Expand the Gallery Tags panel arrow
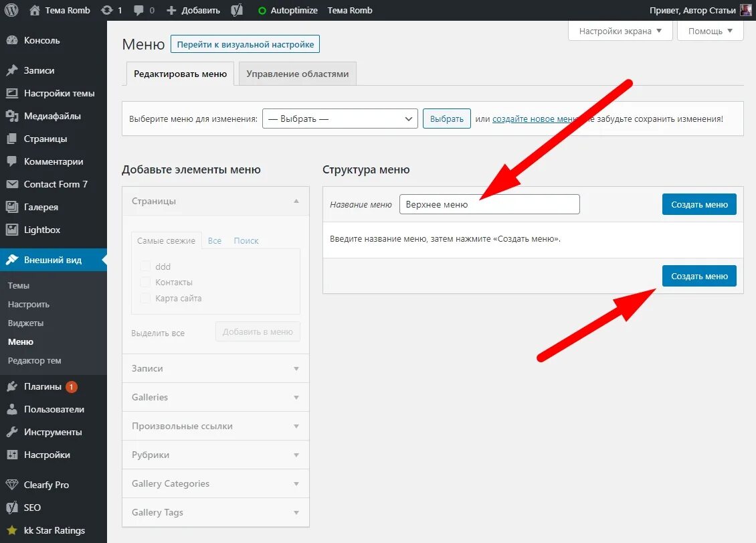Viewport: 756px width, 543px height. pos(296,513)
